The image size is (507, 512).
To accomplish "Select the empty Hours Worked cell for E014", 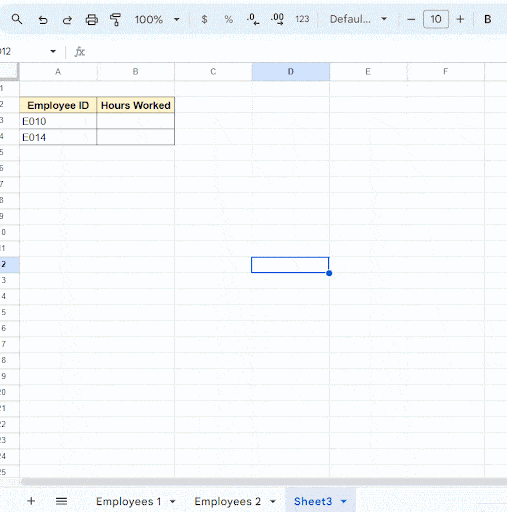I will [135, 137].
